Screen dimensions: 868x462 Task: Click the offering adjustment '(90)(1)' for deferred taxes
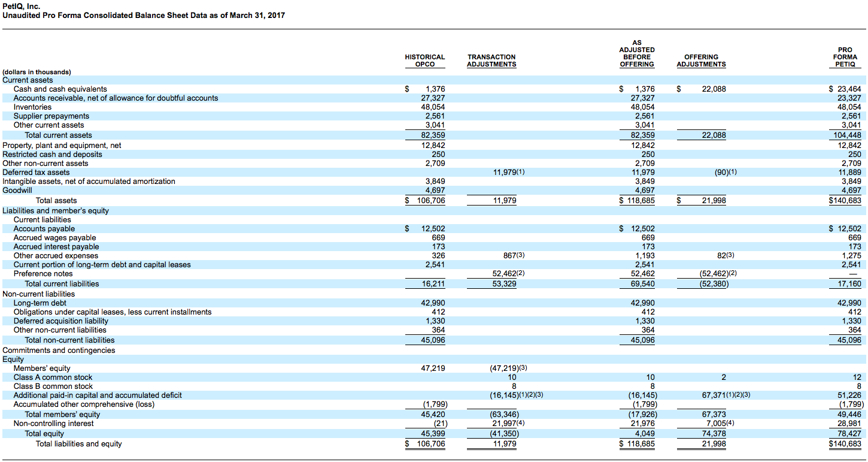[726, 172]
